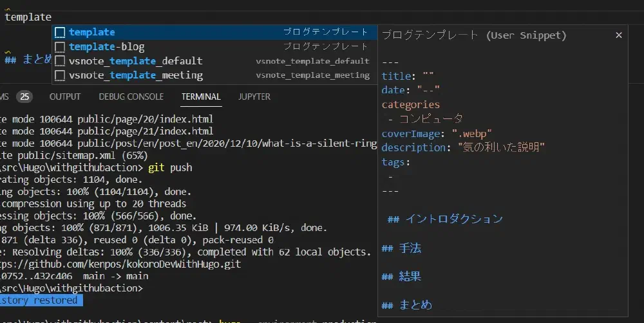
Task: Click 'date:' line in snippet preview
Action: [411, 90]
